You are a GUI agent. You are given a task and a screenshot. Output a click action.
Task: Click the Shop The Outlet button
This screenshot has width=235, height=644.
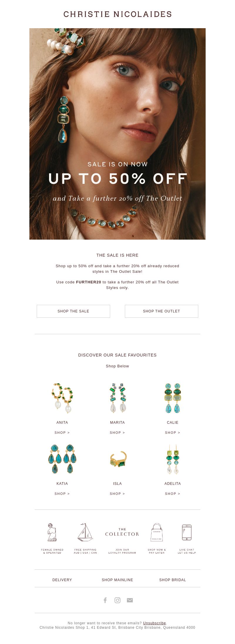click(x=162, y=311)
